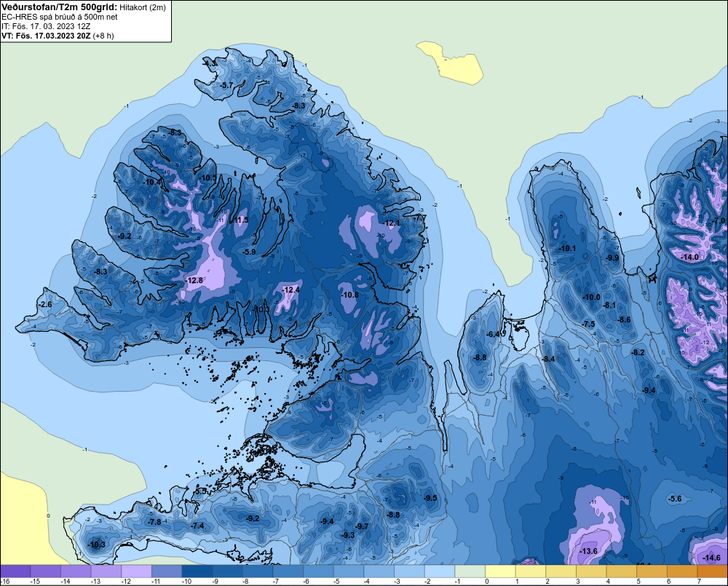
Task: Click the '5' label under the legend bar
Action: click(x=638, y=582)
